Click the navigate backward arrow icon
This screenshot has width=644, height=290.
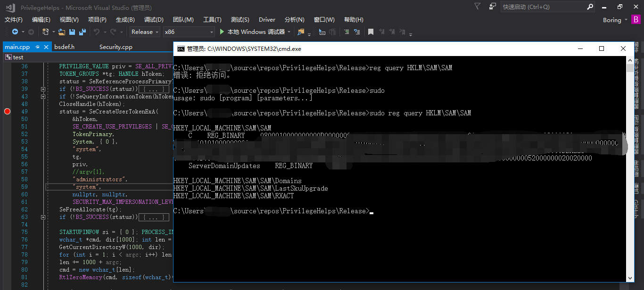point(15,32)
